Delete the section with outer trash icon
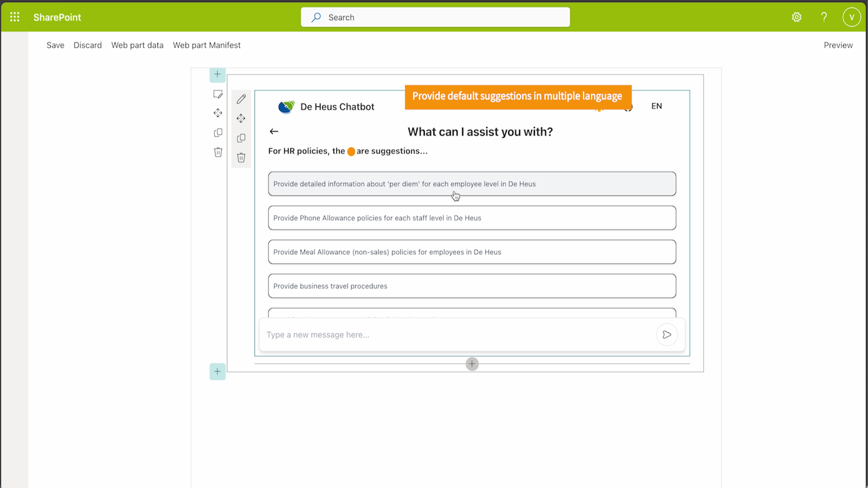 click(x=218, y=152)
